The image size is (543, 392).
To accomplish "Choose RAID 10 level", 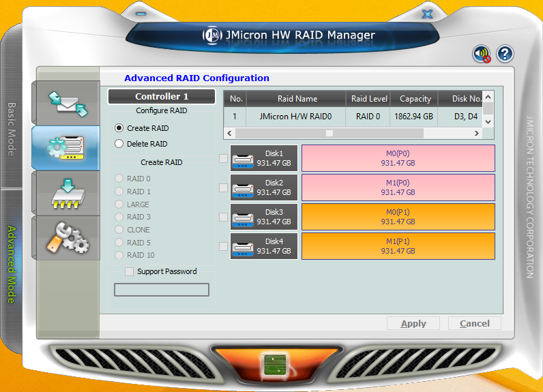I will tap(119, 255).
